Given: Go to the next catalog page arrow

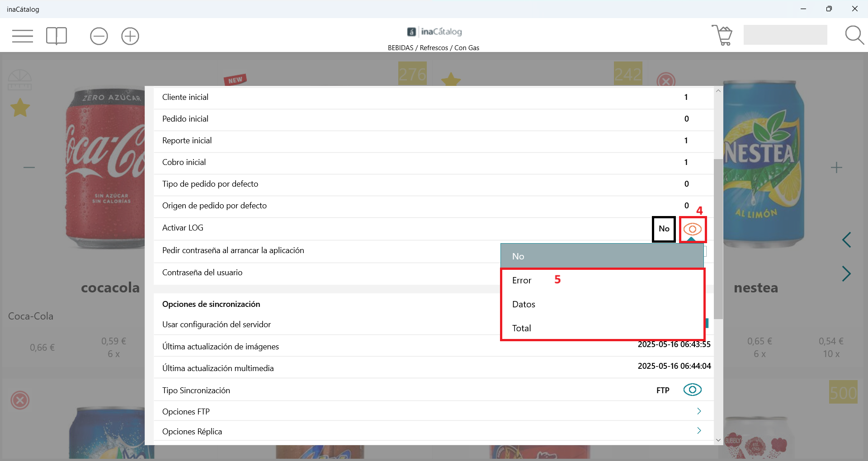Looking at the screenshot, I should [x=847, y=274].
